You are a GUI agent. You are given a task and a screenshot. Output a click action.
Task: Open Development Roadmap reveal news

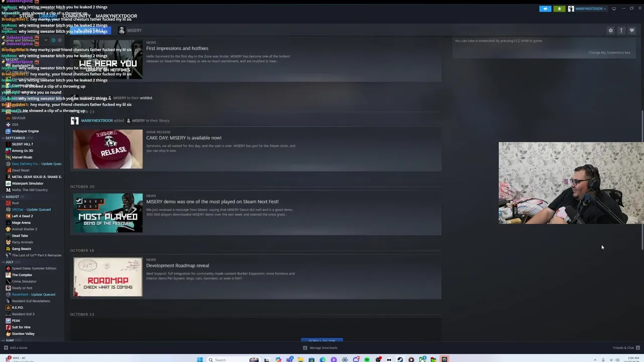point(178,265)
